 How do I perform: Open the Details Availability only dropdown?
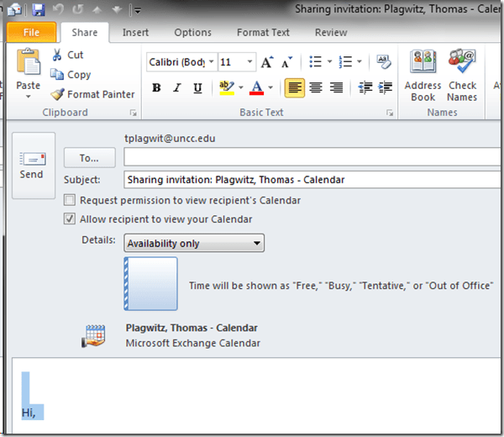[194, 243]
